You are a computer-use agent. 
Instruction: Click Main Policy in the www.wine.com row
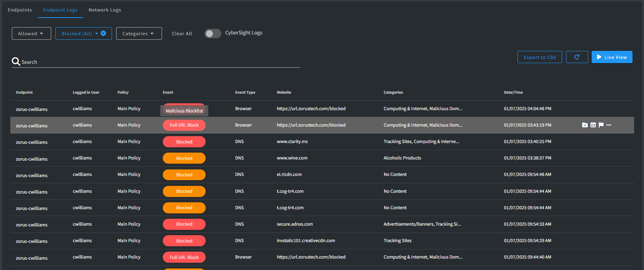point(129,158)
